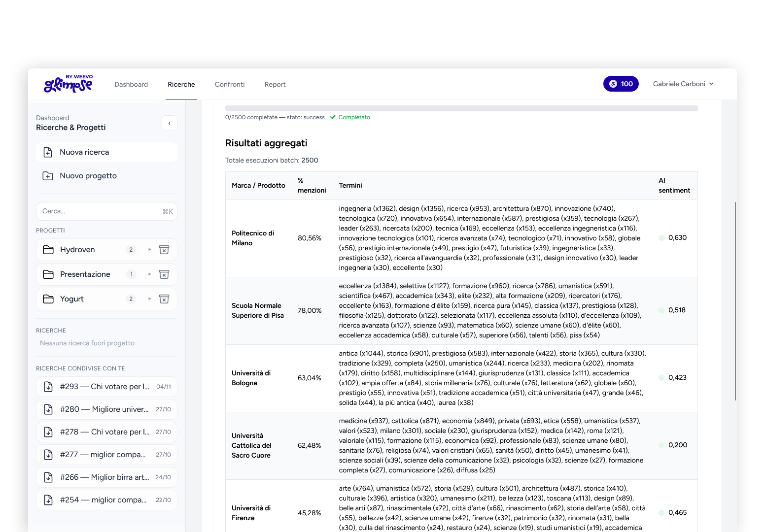
Task: Click the Nuova ricerca document icon
Action: pos(48,152)
